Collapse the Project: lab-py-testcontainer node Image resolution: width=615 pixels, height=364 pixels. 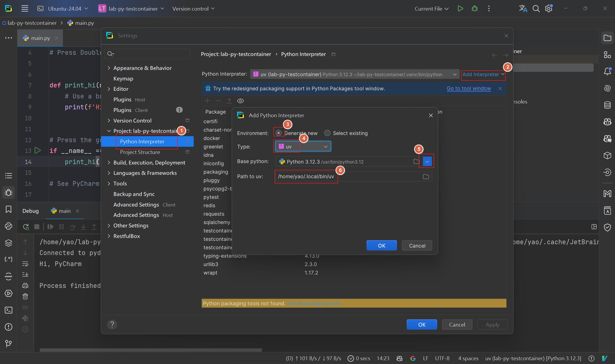point(109,131)
